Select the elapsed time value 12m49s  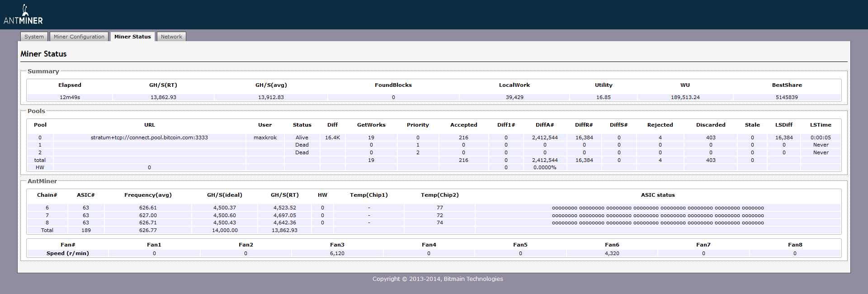70,97
